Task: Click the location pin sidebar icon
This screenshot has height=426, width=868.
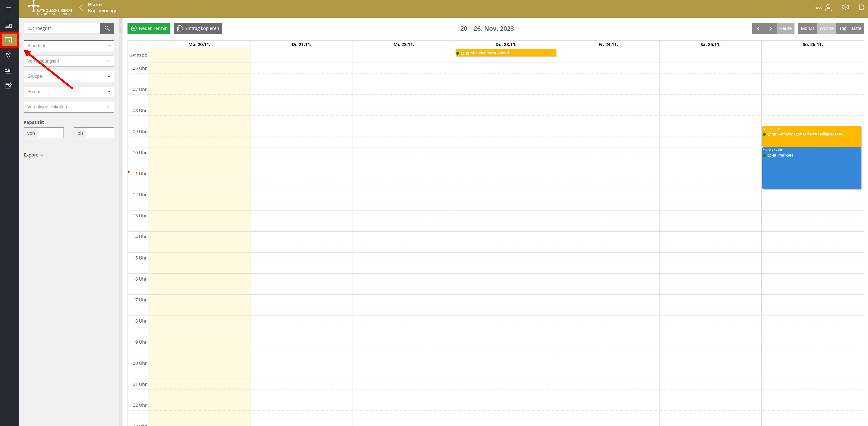Action: pos(8,55)
